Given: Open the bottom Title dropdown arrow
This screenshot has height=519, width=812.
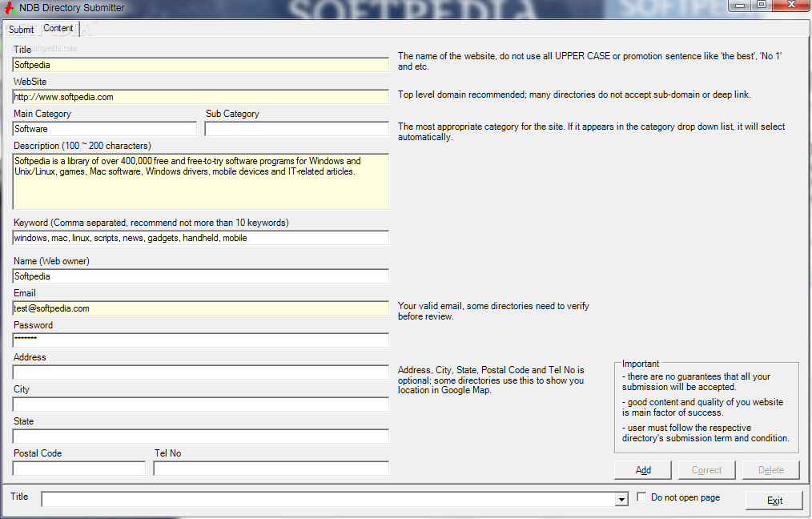Looking at the screenshot, I should pos(621,499).
